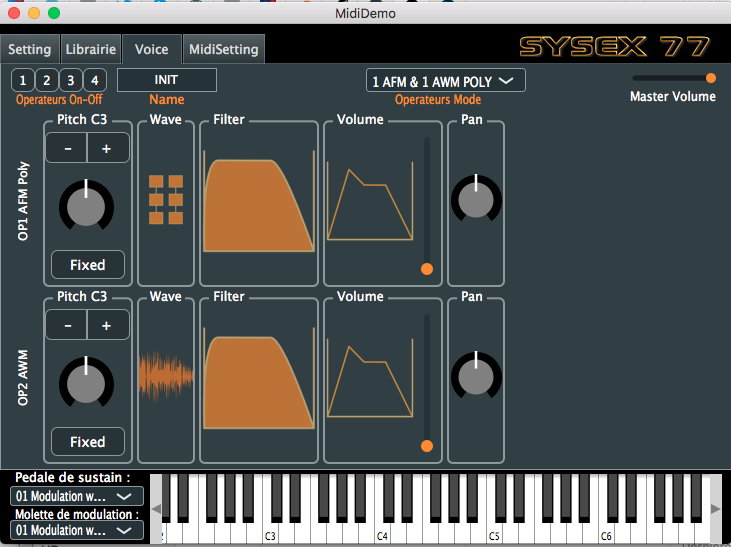The image size is (731, 547).
Task: Click the OP1 volume level slider handle
Action: click(x=427, y=269)
